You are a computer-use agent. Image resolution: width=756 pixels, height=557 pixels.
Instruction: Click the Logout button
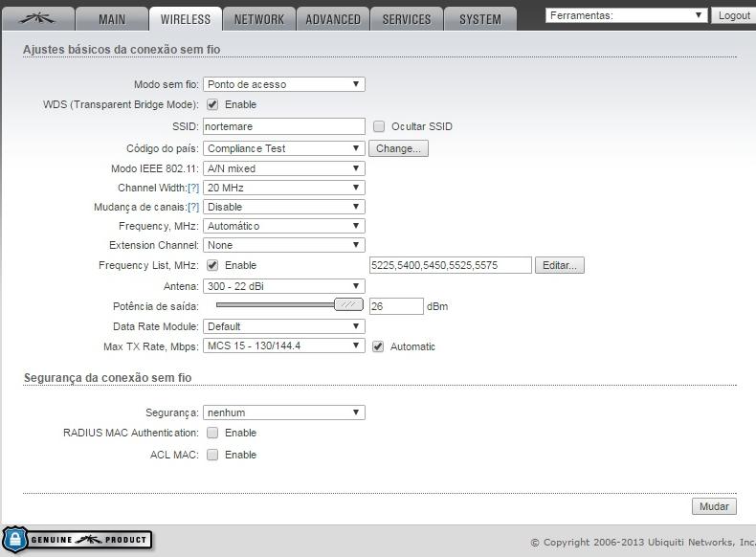pyautogui.click(x=734, y=15)
